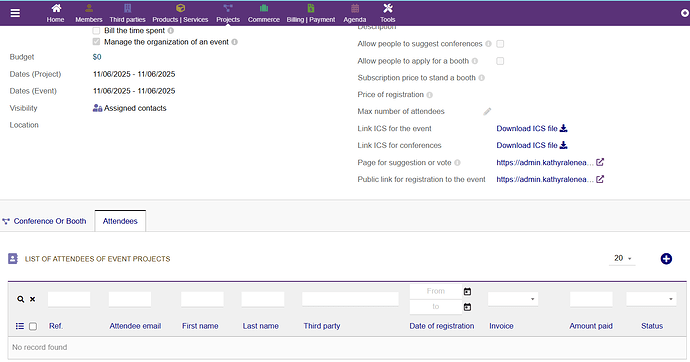
Task: Open Products | Services module
Action: pos(180,13)
